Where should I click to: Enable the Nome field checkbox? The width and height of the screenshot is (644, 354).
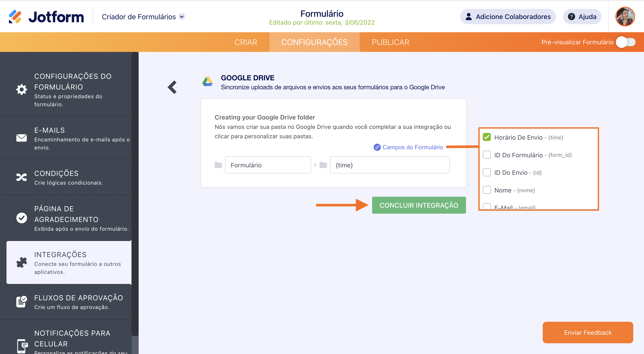click(487, 190)
